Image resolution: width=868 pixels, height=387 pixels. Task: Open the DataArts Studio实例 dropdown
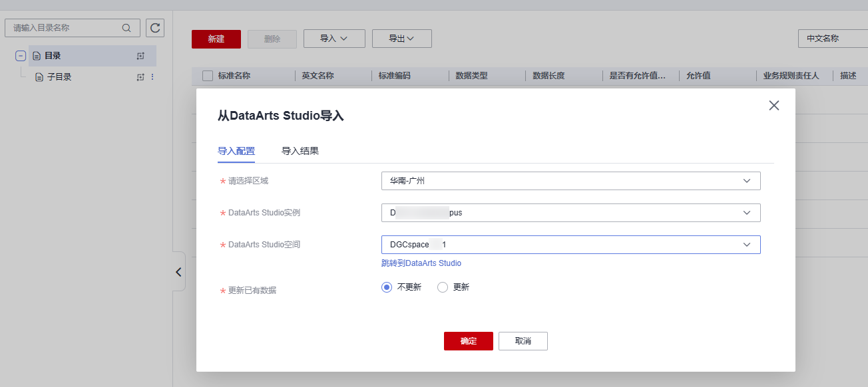pos(571,213)
